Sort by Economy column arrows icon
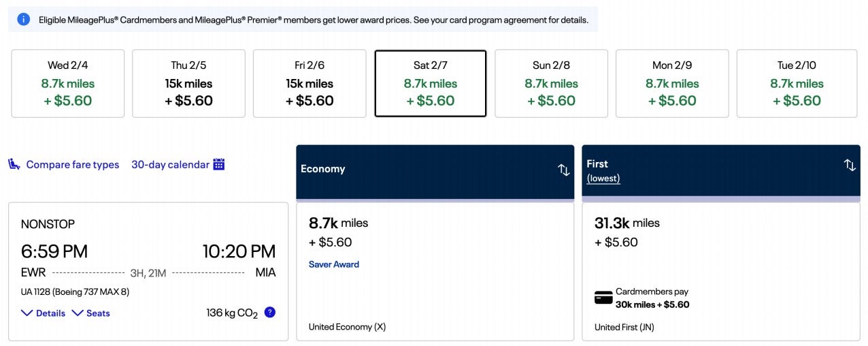 pos(563,170)
